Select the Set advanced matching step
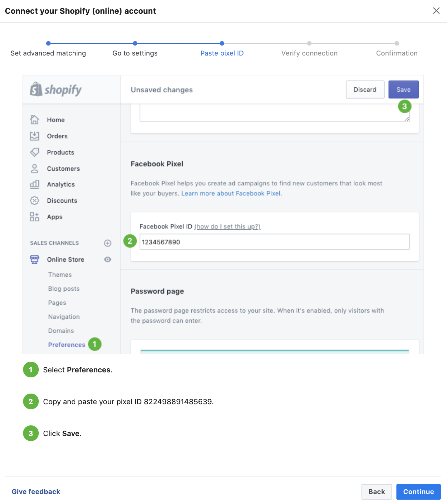The width and height of the screenshot is (447, 504). 48,53
